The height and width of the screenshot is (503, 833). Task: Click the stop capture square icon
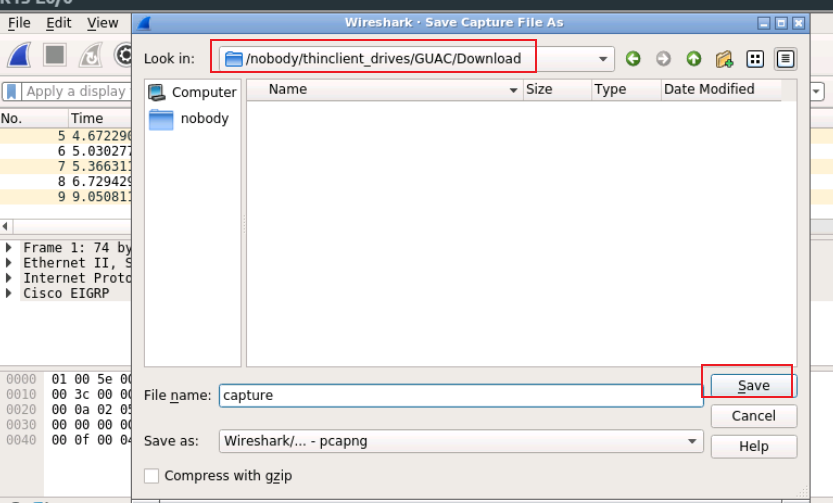[55, 55]
